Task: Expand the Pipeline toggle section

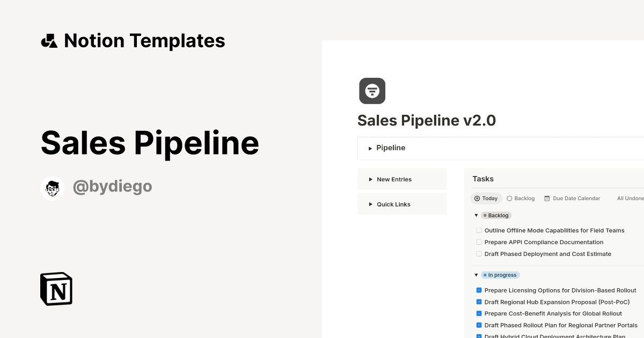Action: [x=370, y=148]
